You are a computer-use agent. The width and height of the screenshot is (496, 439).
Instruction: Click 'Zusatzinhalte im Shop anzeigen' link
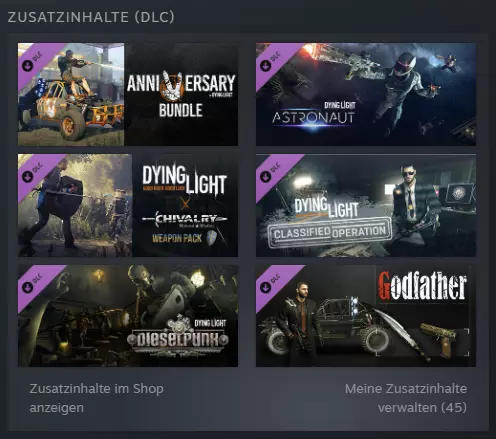[97, 398]
